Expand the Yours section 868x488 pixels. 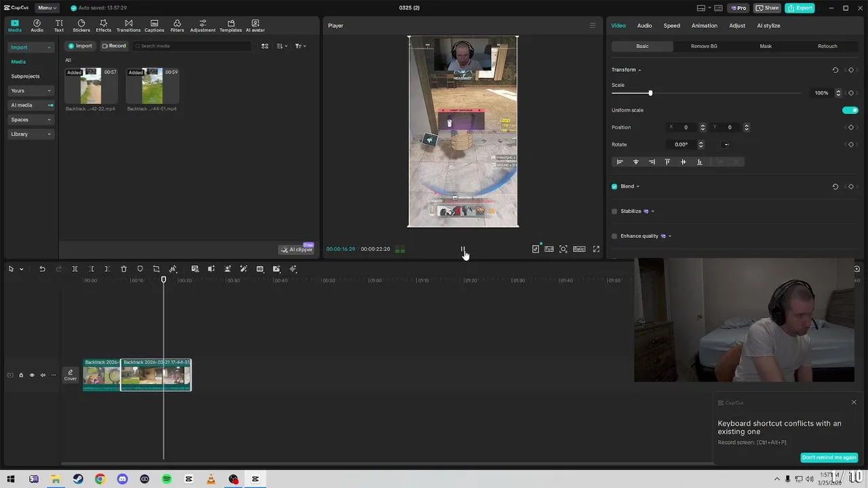click(31, 91)
